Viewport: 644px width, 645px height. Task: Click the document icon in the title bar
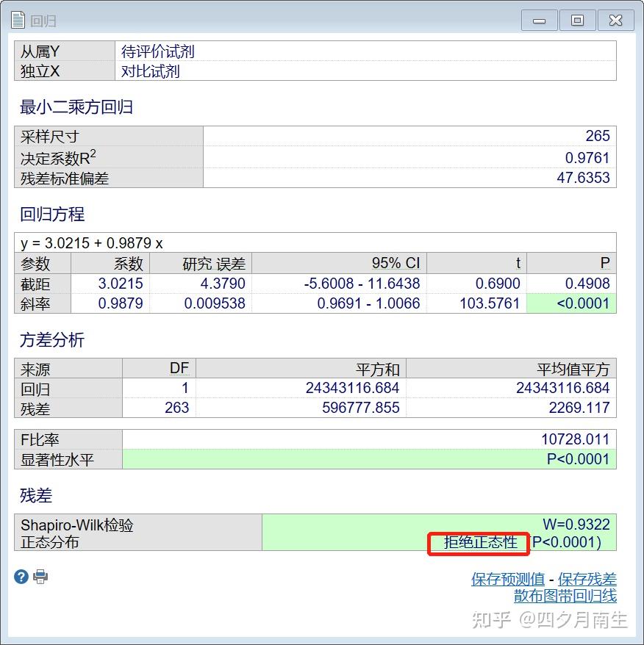tap(17, 20)
